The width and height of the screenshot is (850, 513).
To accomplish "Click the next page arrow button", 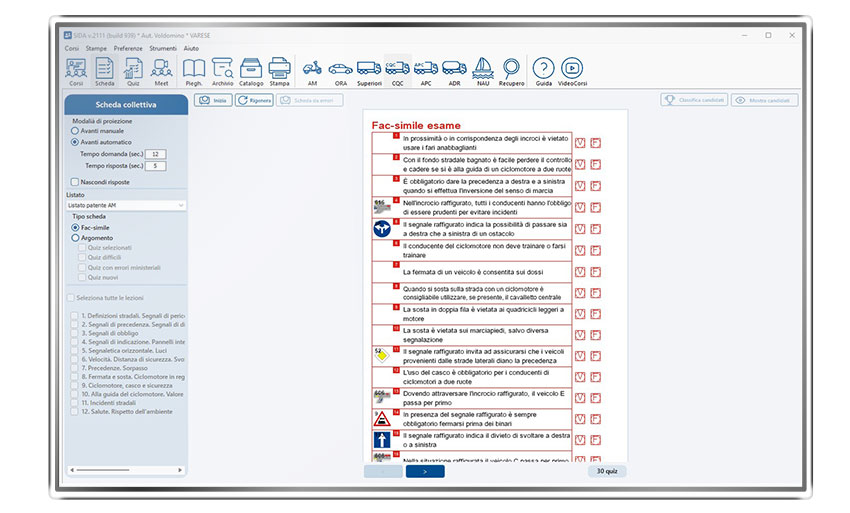I will pos(425,471).
